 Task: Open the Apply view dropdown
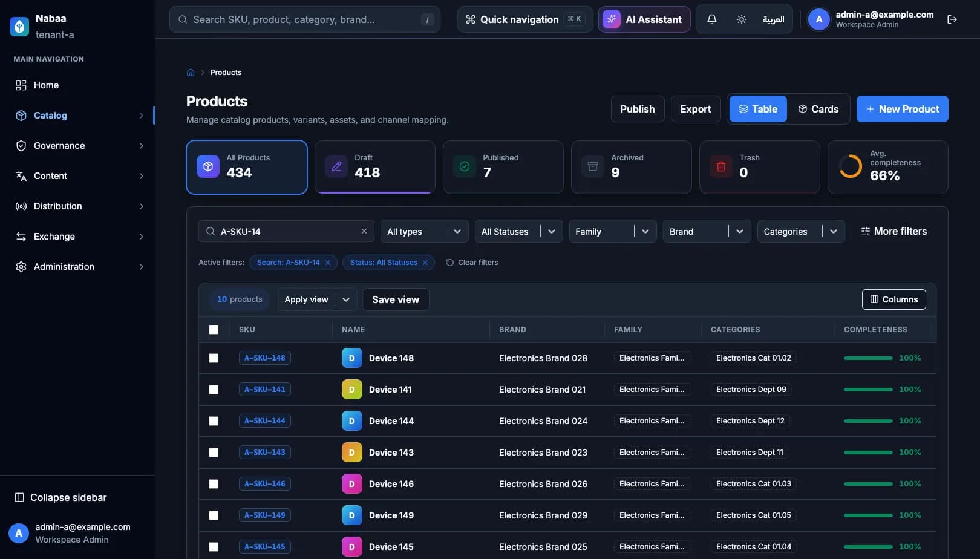coord(318,299)
